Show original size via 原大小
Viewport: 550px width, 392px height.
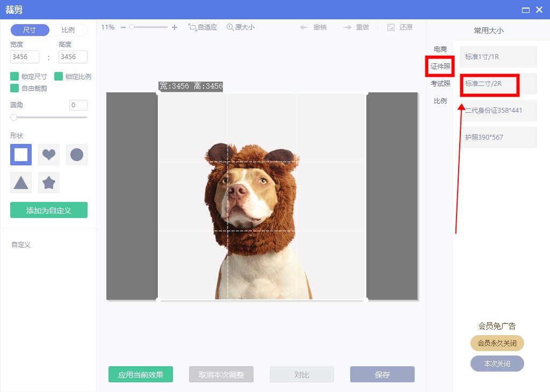pos(240,27)
